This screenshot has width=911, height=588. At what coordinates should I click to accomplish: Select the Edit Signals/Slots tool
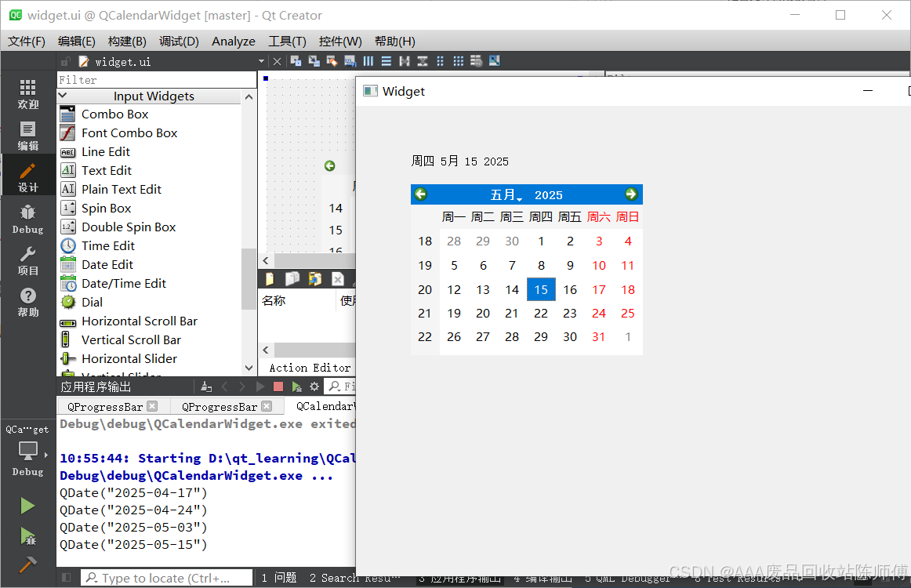[x=314, y=60]
